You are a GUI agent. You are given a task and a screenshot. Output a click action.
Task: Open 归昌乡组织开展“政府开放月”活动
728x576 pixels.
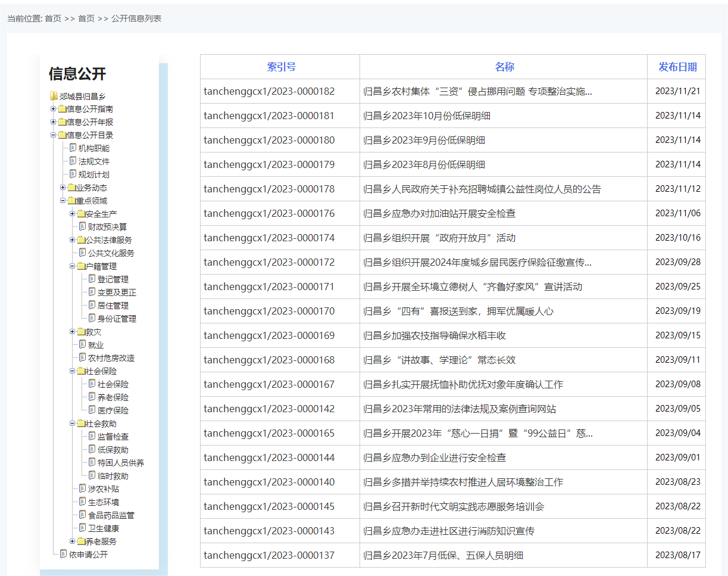[439, 238]
